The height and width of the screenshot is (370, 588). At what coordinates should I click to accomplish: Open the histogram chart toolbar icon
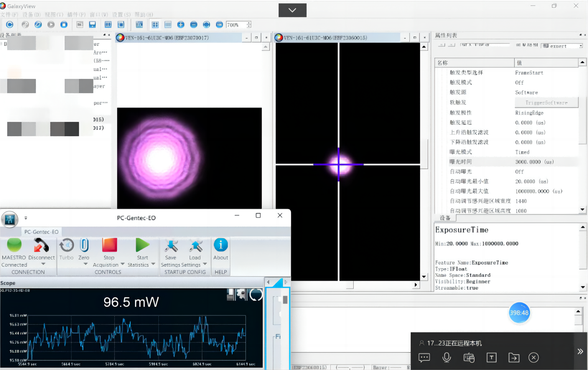click(139, 24)
